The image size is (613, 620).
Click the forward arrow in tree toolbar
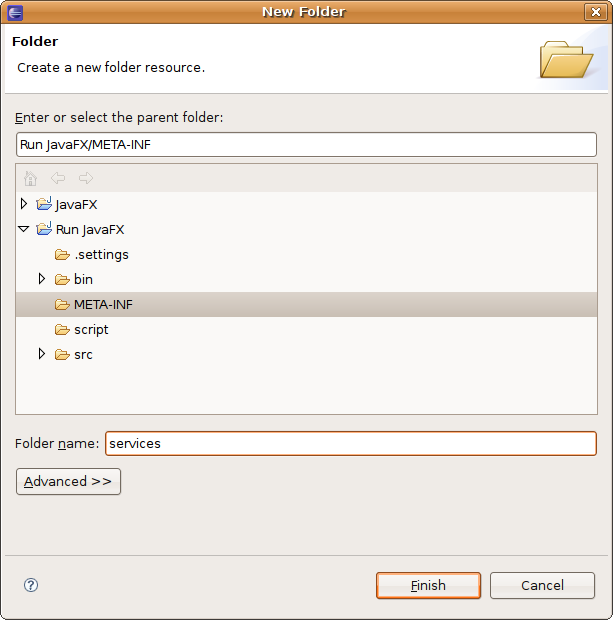tap(85, 179)
